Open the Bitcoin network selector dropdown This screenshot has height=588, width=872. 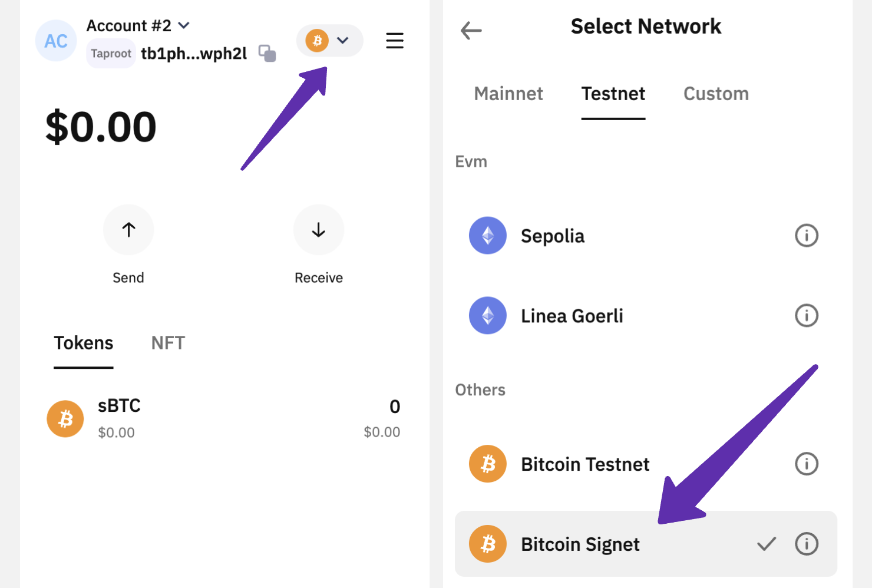coord(329,41)
